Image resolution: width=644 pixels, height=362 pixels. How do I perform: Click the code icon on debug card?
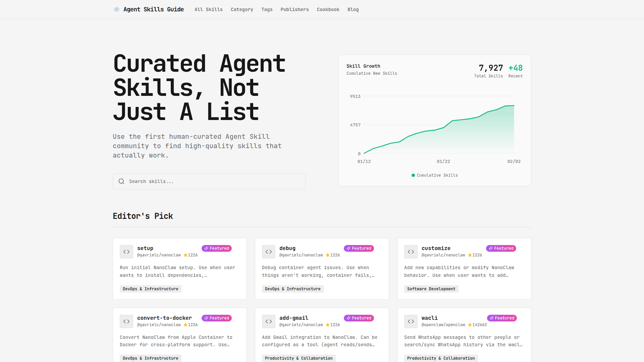click(x=269, y=252)
